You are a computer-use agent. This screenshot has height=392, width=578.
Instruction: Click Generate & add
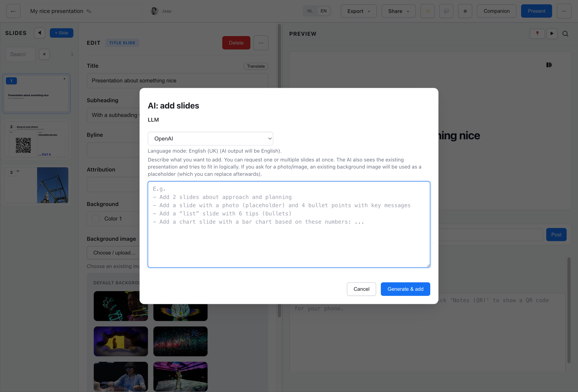click(405, 289)
